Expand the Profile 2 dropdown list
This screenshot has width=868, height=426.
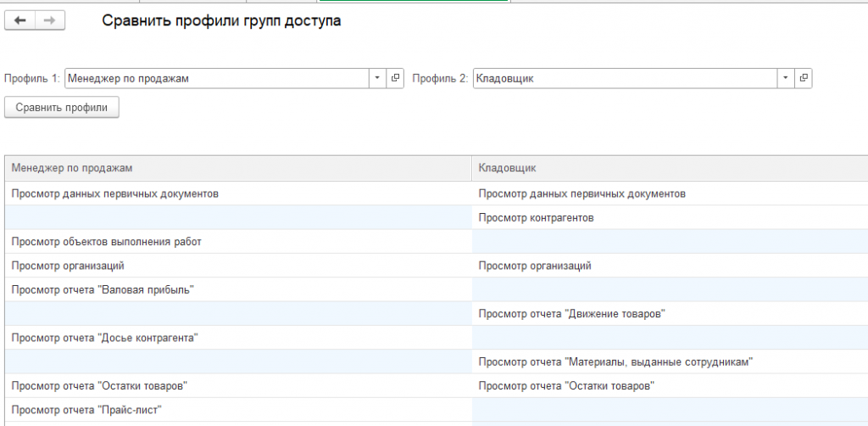[x=786, y=78]
